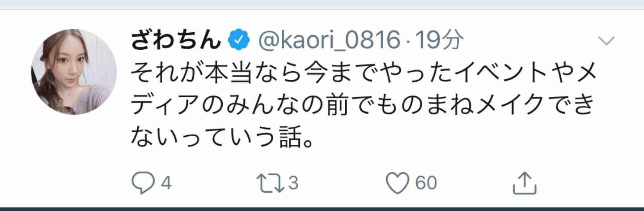644x211 pixels.
Task: Click the blue verified badge
Action: (239, 42)
